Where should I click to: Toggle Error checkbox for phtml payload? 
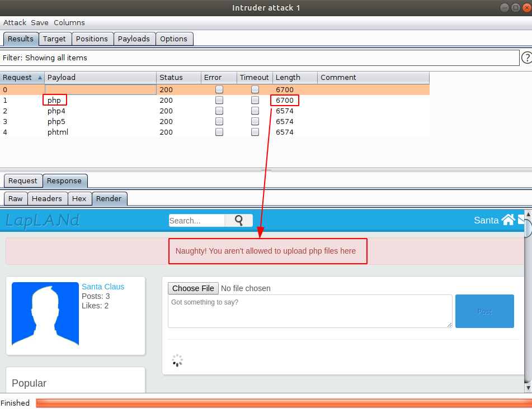click(x=219, y=132)
